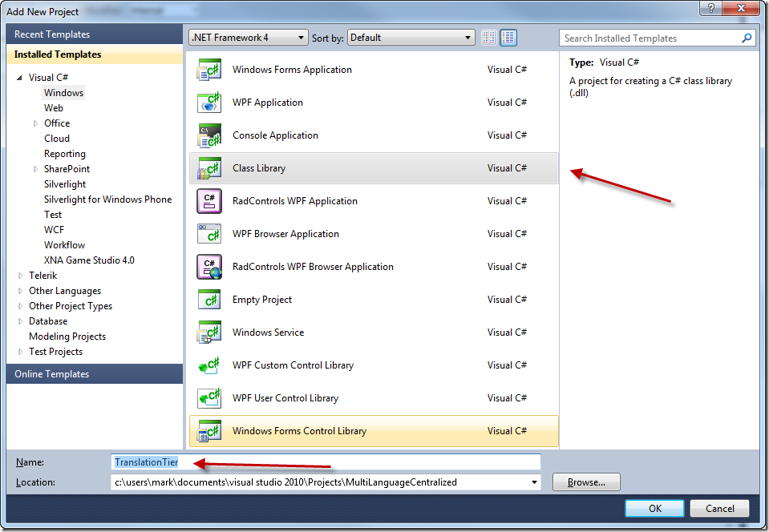Viewport: 769px width, 532px height.
Task: Select the 'Windows Service' template name
Action: (x=269, y=332)
